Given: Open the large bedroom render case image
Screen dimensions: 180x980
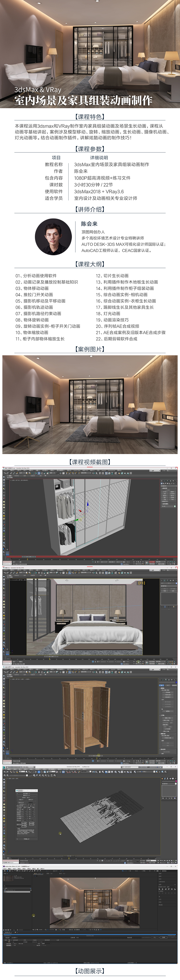Looking at the screenshot, I should (90, 404).
